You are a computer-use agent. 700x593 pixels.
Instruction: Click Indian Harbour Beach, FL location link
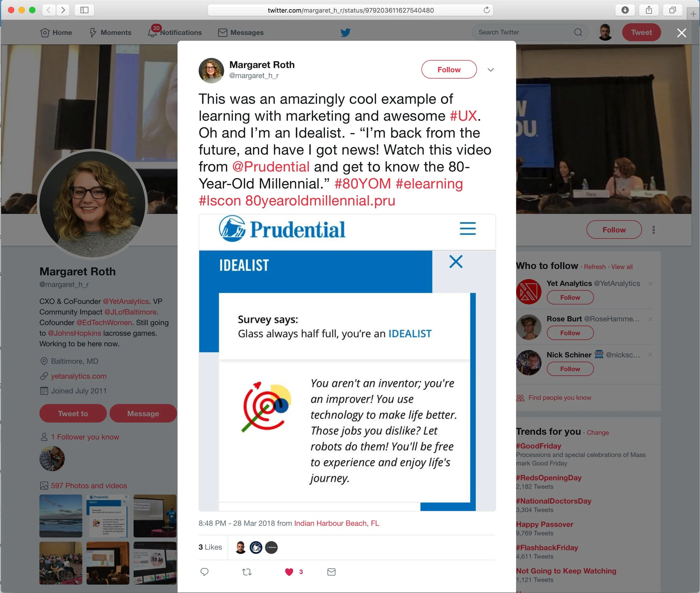click(337, 523)
